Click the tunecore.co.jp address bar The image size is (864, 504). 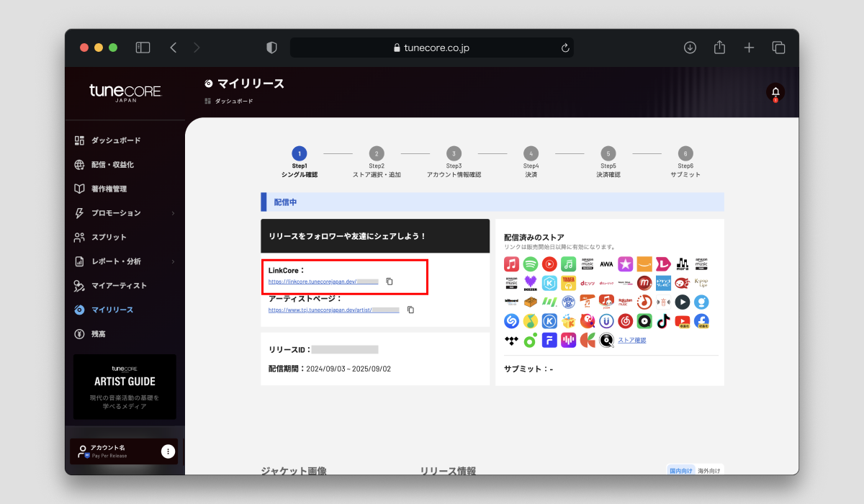point(432,48)
